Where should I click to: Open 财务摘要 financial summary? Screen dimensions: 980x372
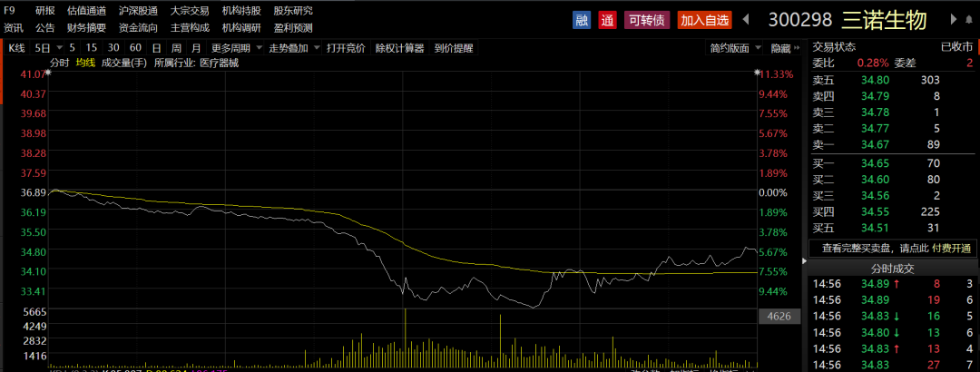86,27
